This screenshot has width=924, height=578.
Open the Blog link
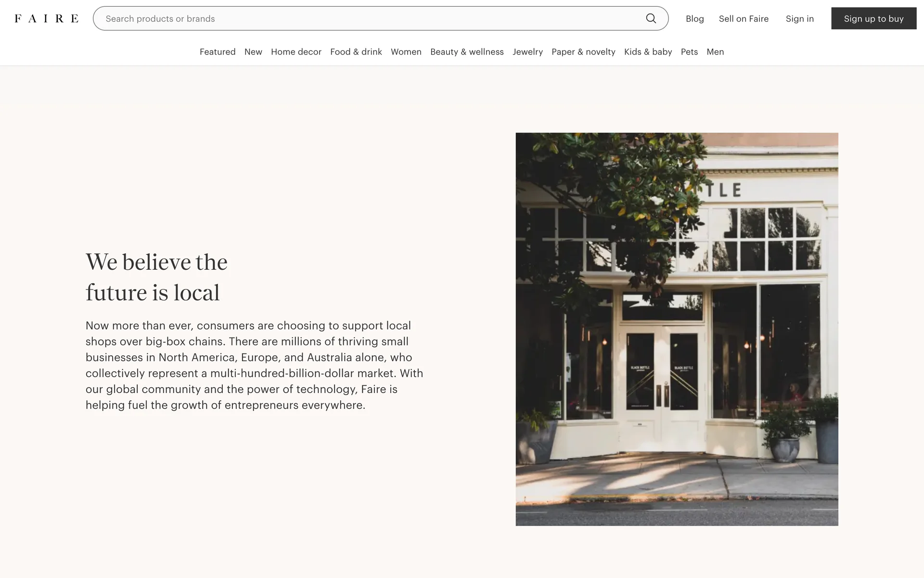click(x=694, y=19)
